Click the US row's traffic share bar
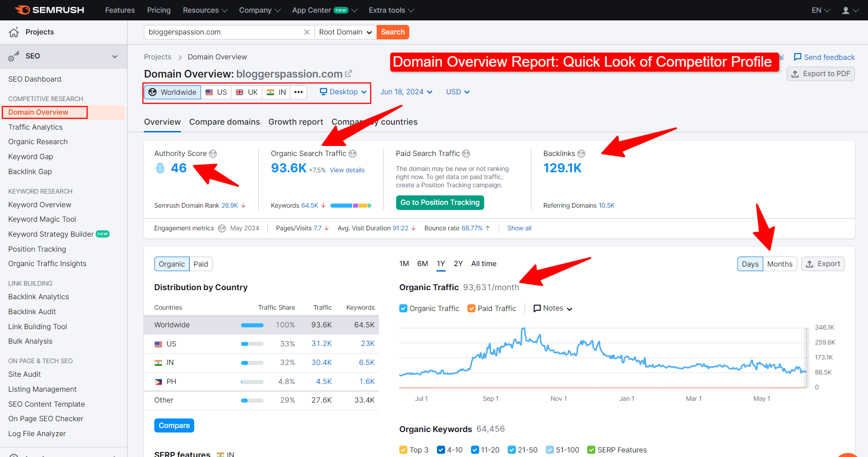 coord(252,343)
